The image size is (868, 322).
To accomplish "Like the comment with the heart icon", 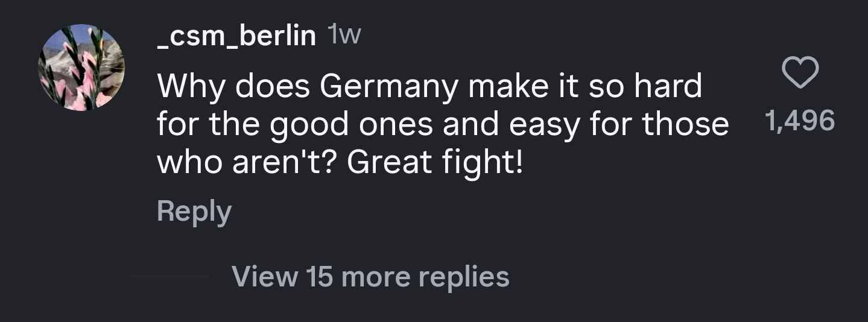I will click(x=800, y=73).
